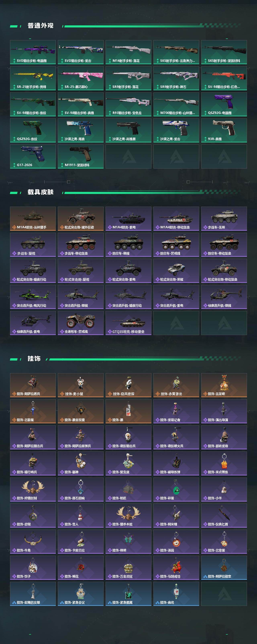Click the 挂饰-彩蛋 green egg charm
This screenshot has height=644, width=257.
point(176,489)
